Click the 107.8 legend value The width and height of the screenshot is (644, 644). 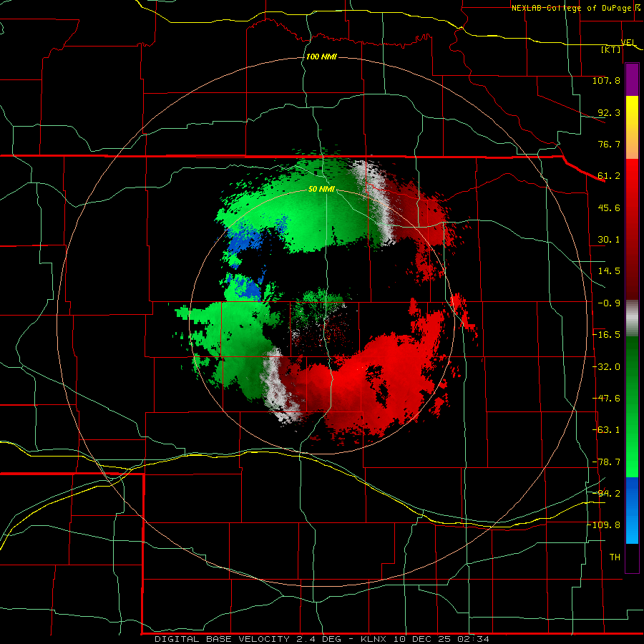pyautogui.click(x=606, y=80)
